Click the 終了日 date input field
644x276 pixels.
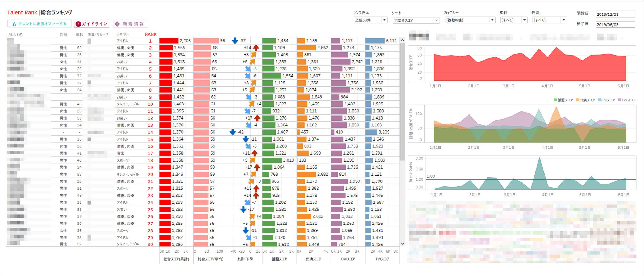(x=615, y=25)
